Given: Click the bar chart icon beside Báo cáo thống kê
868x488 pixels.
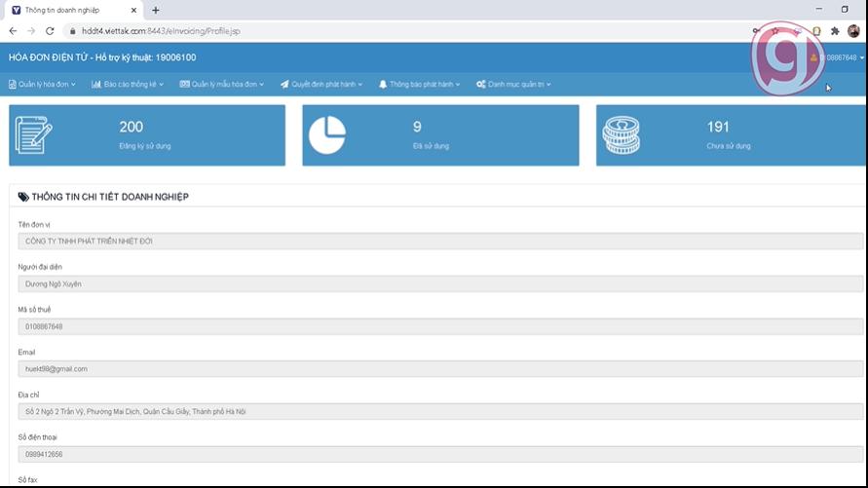Looking at the screenshot, I should [96, 84].
